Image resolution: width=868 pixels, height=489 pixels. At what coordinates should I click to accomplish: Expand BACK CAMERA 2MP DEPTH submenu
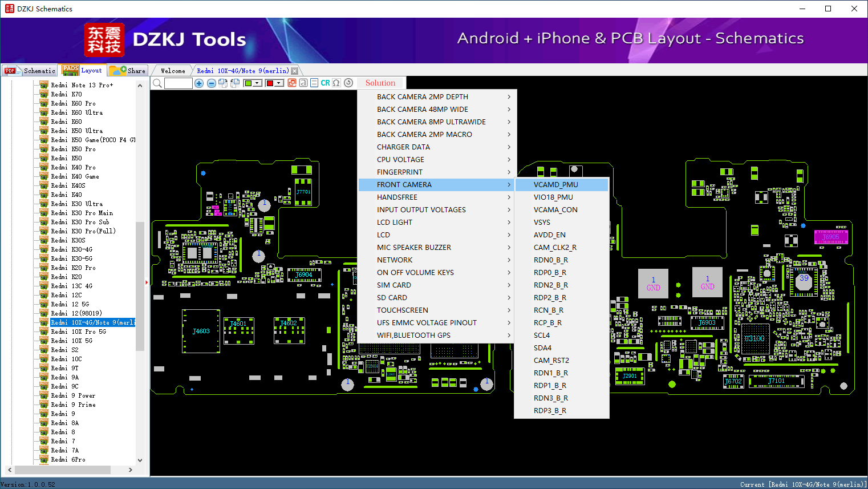pos(437,97)
